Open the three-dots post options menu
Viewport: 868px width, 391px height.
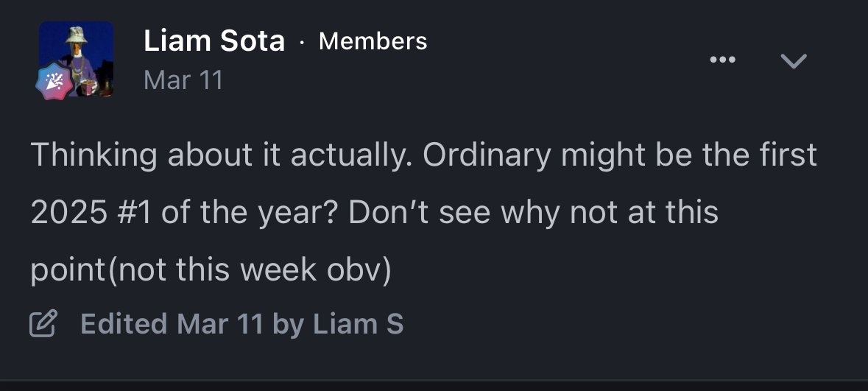722,60
